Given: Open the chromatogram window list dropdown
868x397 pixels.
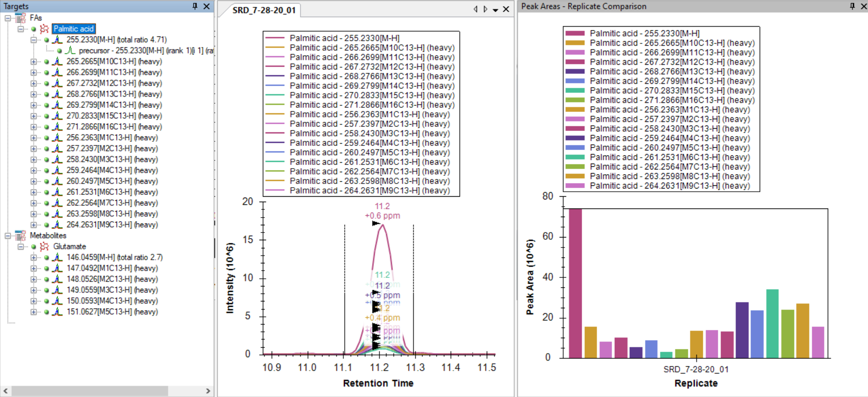Looking at the screenshot, I should (495, 10).
